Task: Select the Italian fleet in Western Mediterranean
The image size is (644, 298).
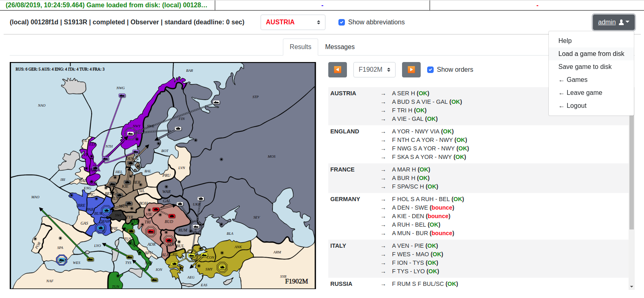Action: [90, 259]
